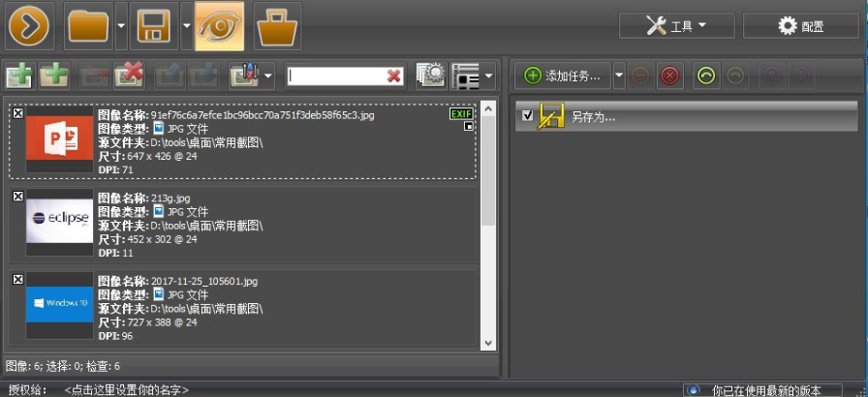This screenshot has width=868, height=397.
Task: Click the 点击这里设置你的名字 link
Action: 127,390
